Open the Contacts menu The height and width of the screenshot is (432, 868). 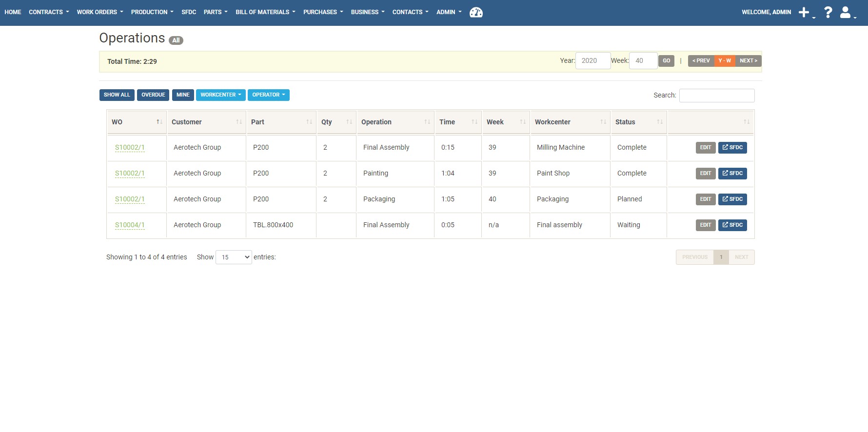pos(411,12)
